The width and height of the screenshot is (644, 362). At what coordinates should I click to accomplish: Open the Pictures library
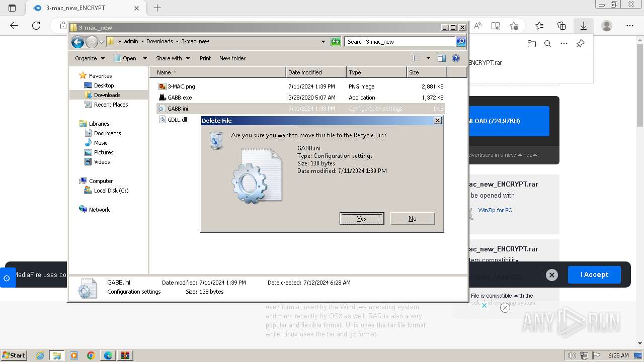tap(104, 152)
